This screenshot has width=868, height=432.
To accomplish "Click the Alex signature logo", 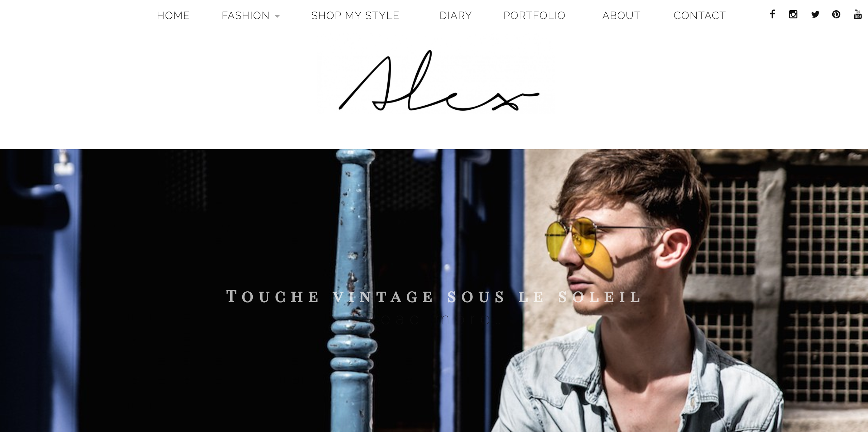I will pos(439,81).
